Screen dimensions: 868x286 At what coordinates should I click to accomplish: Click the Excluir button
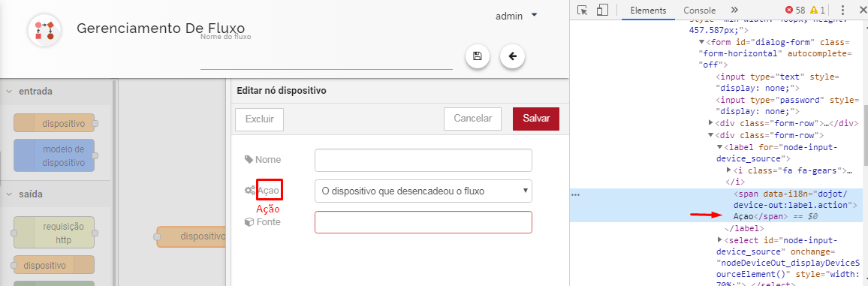[x=259, y=119]
